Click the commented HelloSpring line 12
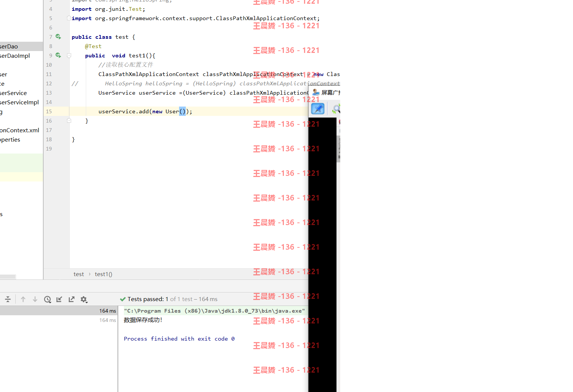 (x=206, y=83)
